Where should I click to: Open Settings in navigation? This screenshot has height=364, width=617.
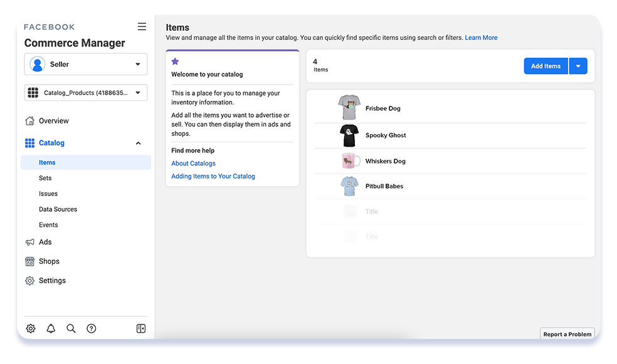point(52,281)
